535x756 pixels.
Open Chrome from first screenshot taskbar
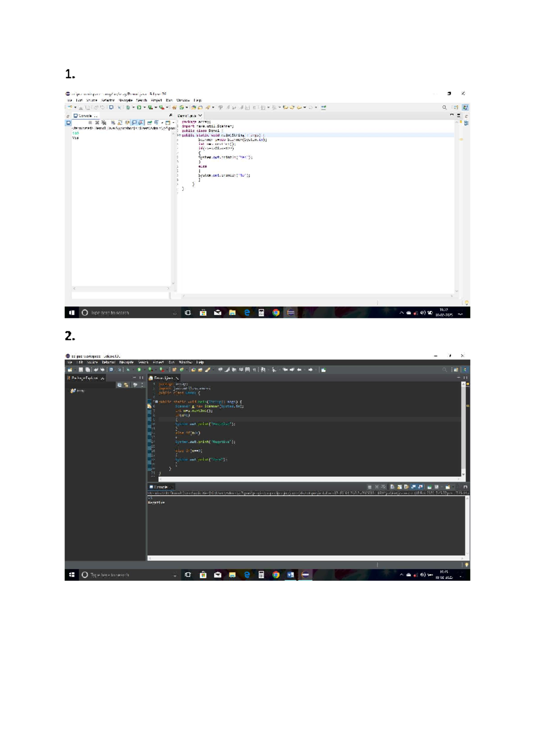(x=276, y=313)
